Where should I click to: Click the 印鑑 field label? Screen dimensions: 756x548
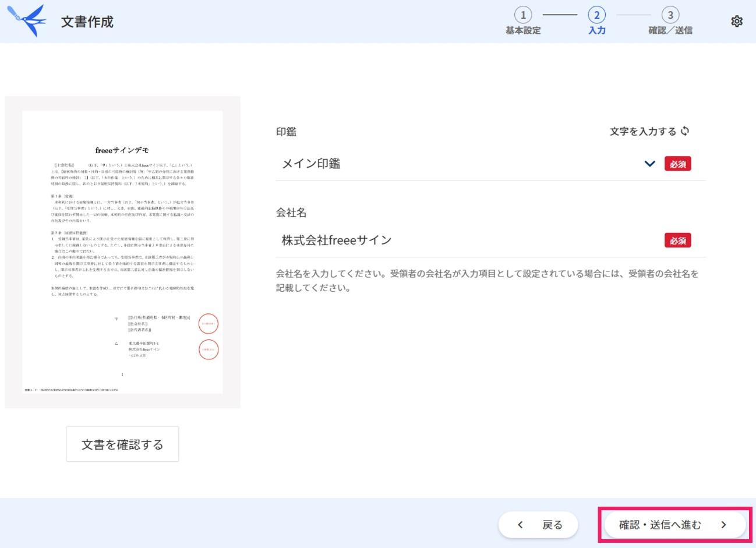(x=286, y=132)
